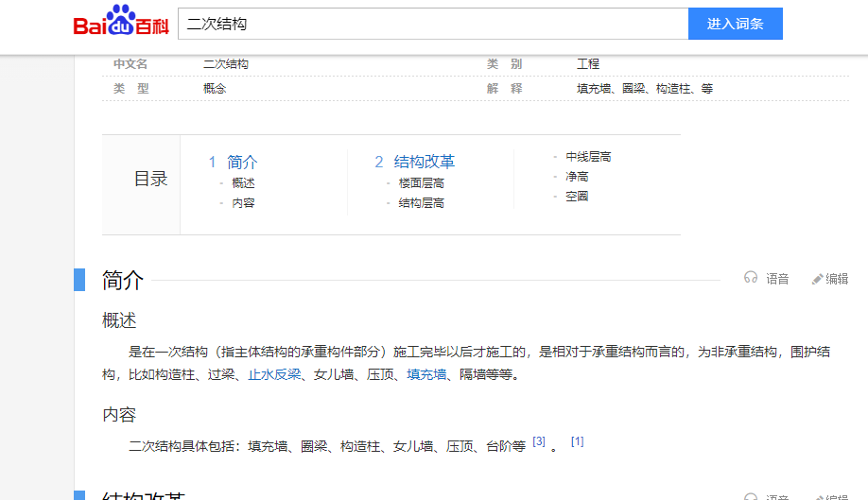Viewport: 868px width, 500px height.
Task: Click the search field containing 二次结构
Action: coord(433,24)
